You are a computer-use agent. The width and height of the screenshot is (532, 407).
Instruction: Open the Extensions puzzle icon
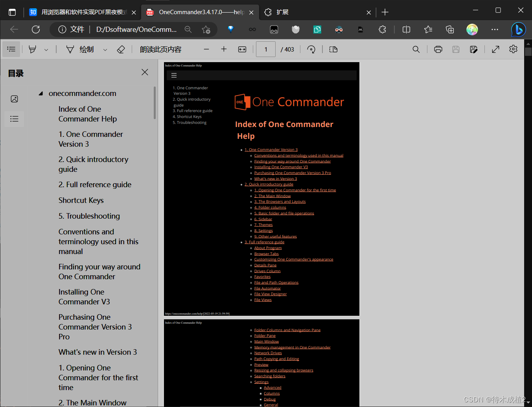382,29
